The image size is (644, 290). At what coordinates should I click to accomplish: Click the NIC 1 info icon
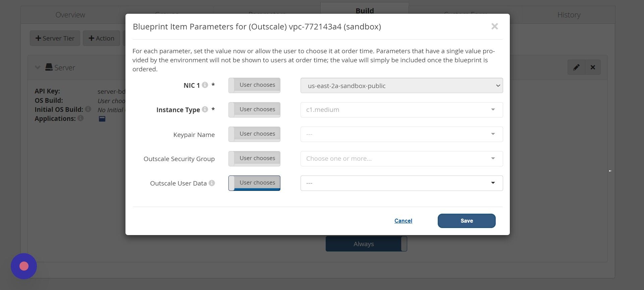[x=205, y=85]
